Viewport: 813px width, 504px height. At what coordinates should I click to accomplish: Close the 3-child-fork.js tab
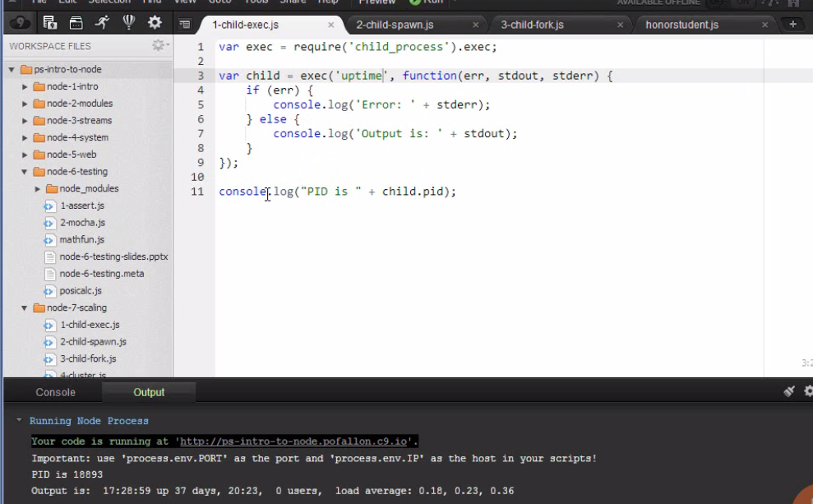tap(620, 25)
